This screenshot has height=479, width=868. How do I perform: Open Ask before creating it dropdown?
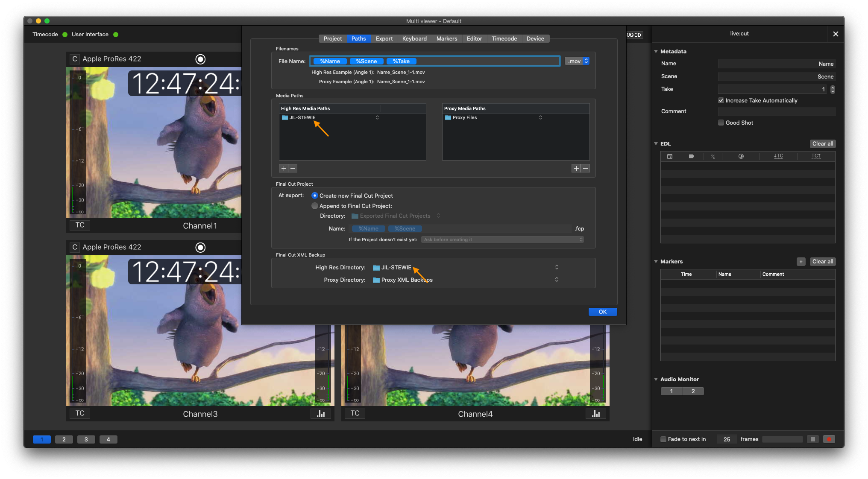(x=502, y=239)
